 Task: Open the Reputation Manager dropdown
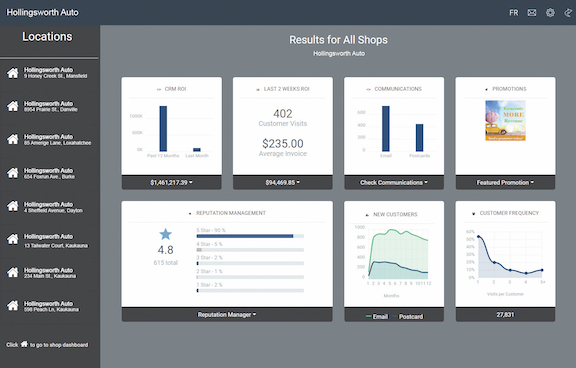coord(227,315)
